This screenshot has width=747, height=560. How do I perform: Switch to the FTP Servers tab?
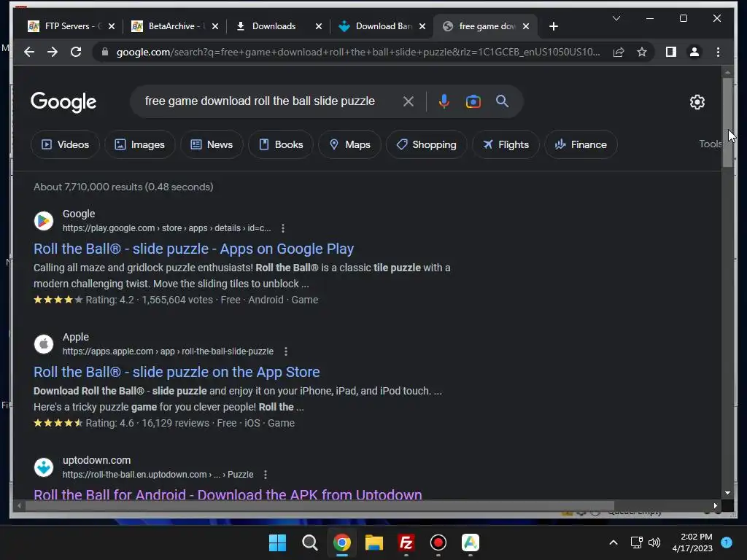coord(64,26)
